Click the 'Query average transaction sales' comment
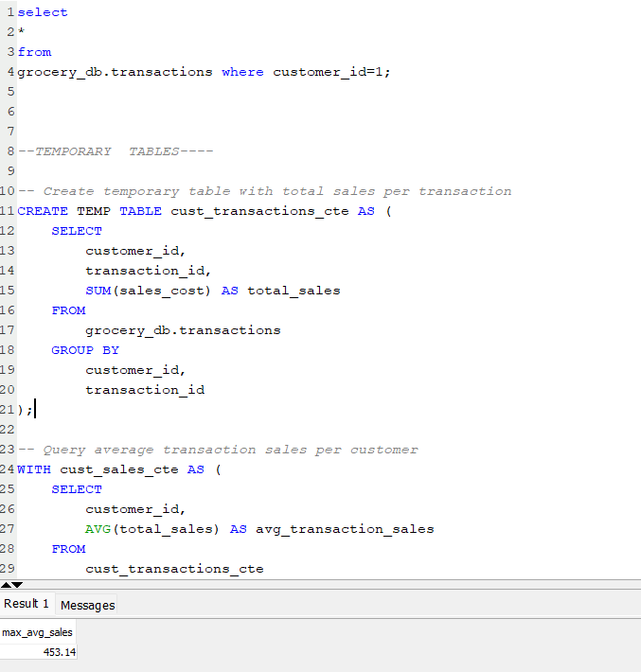Screen dimensions: 641x672 coord(218,450)
